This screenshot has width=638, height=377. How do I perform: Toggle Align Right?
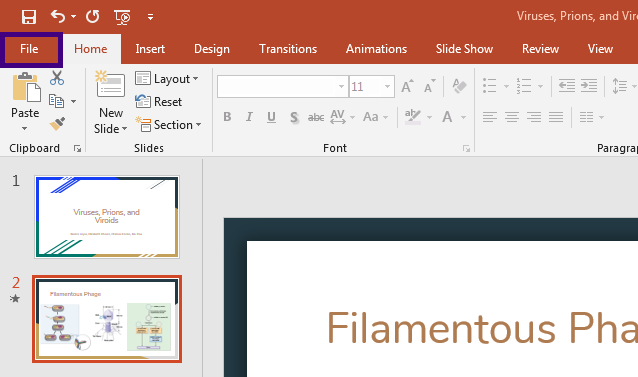pos(534,117)
